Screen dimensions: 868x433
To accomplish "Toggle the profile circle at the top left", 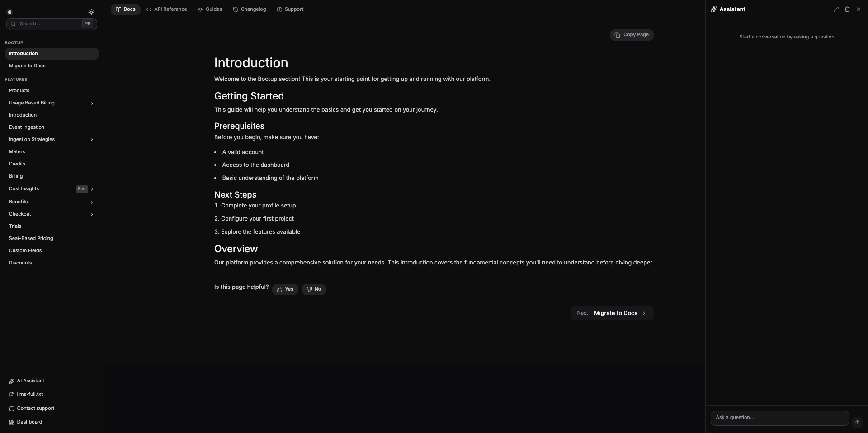I will 9,12.
